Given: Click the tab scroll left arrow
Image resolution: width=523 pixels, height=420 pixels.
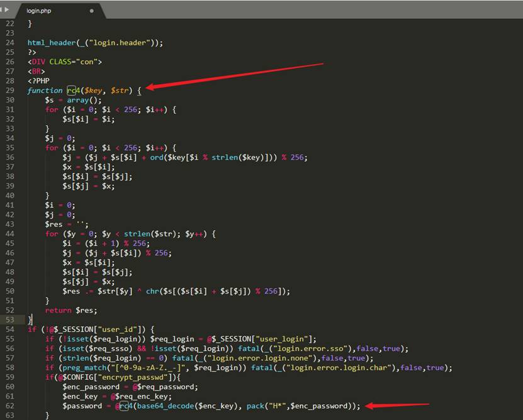Looking at the screenshot, I should pos(3,9).
